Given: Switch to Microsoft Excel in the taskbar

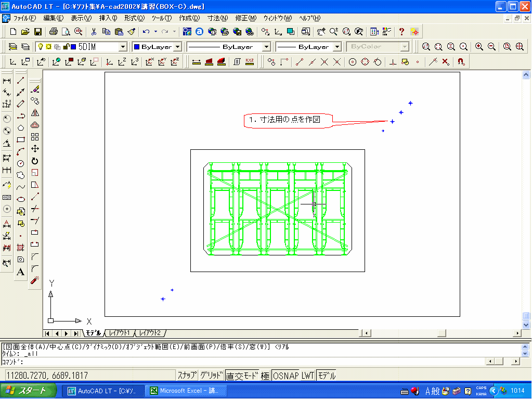Looking at the screenshot, I should point(185,391).
